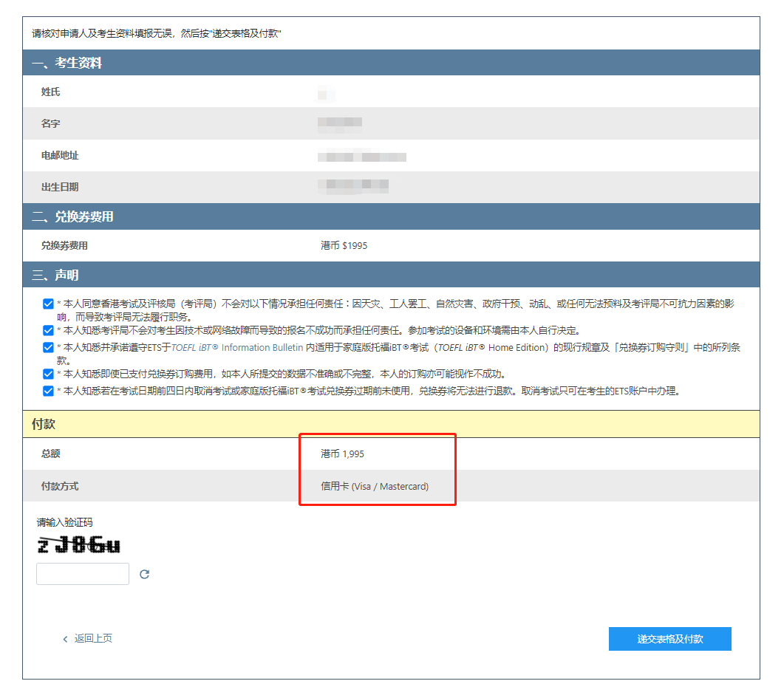
Task: Toggle the voucher refund declaration checkbox
Action: 49,391
